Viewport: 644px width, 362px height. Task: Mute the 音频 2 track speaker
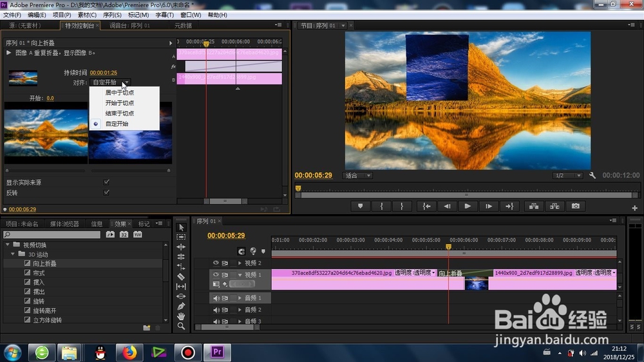pyautogui.click(x=216, y=310)
